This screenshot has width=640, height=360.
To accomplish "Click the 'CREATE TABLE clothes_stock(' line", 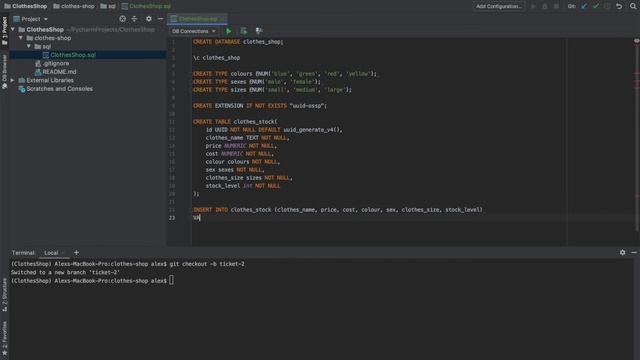I will (x=235, y=122).
